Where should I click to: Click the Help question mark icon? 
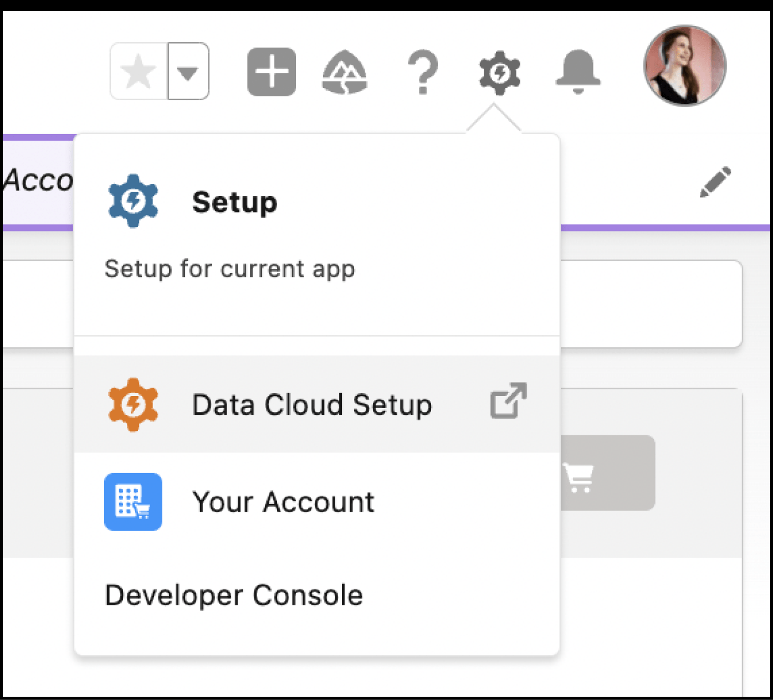(x=423, y=72)
